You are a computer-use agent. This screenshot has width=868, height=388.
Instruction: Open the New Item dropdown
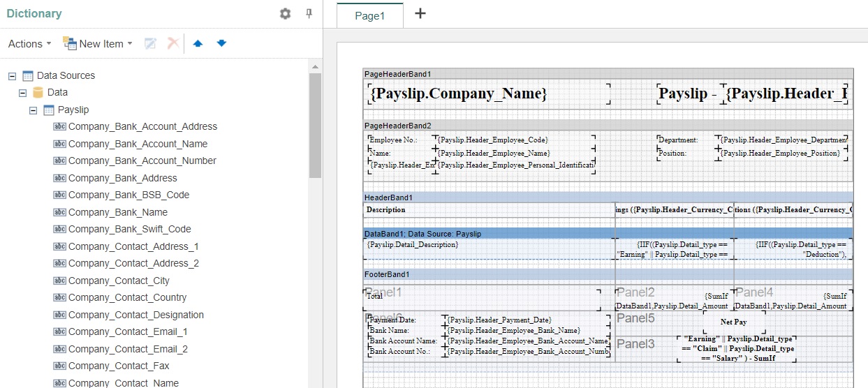point(98,43)
